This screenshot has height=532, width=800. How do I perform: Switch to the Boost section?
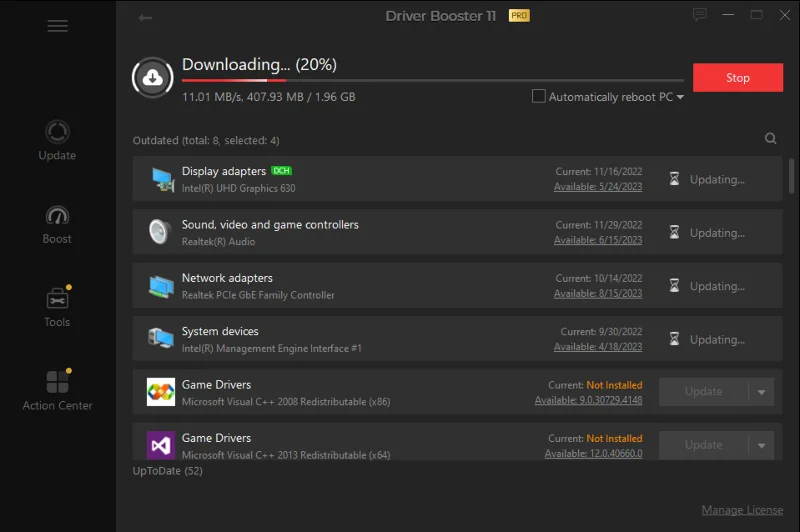[57, 224]
